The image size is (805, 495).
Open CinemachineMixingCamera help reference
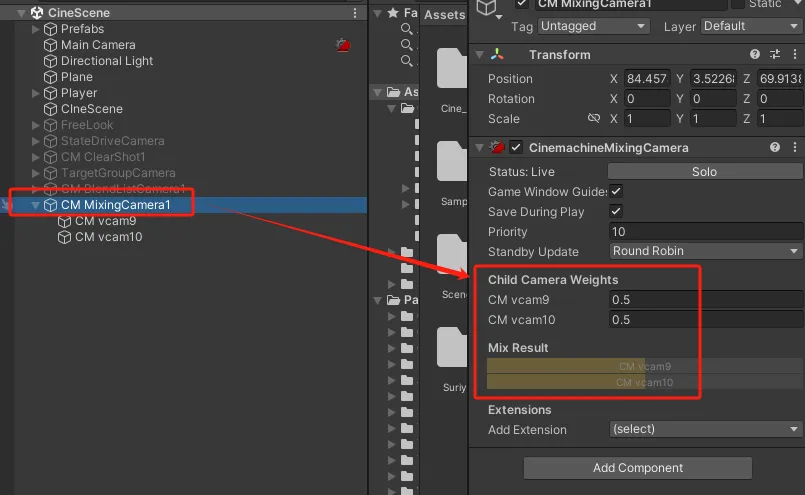point(775,147)
